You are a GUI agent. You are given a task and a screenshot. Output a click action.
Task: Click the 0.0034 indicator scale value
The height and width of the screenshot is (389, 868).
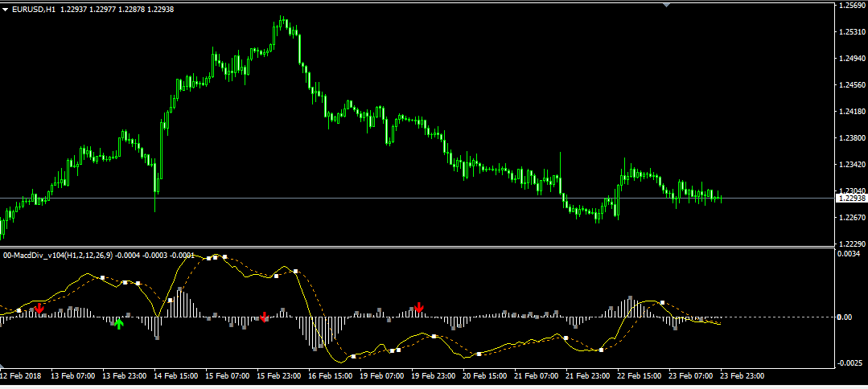click(849, 254)
